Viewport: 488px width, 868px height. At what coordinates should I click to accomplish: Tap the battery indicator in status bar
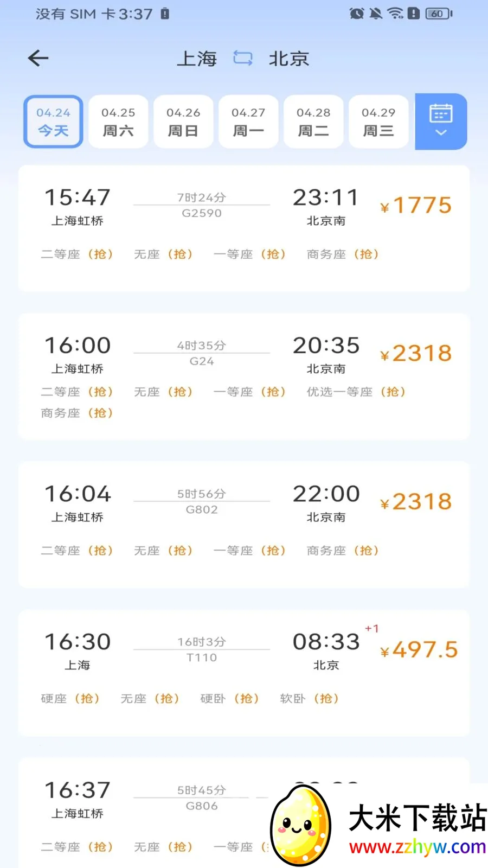tap(439, 14)
